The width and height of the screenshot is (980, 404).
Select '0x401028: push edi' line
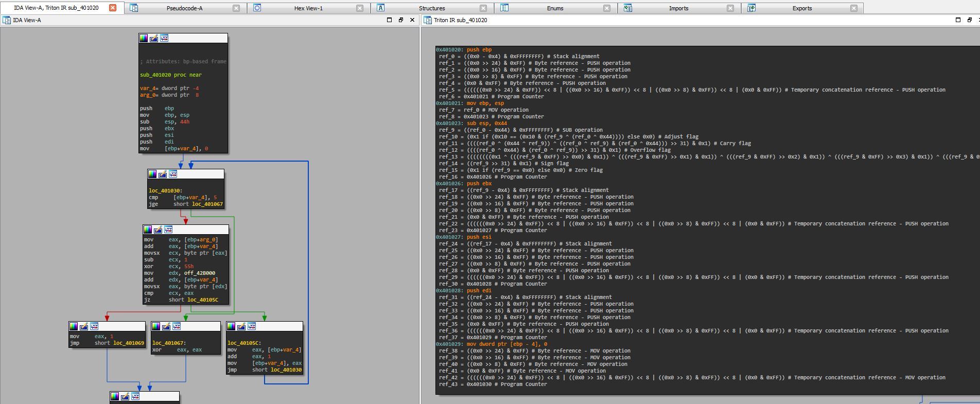(x=464, y=291)
